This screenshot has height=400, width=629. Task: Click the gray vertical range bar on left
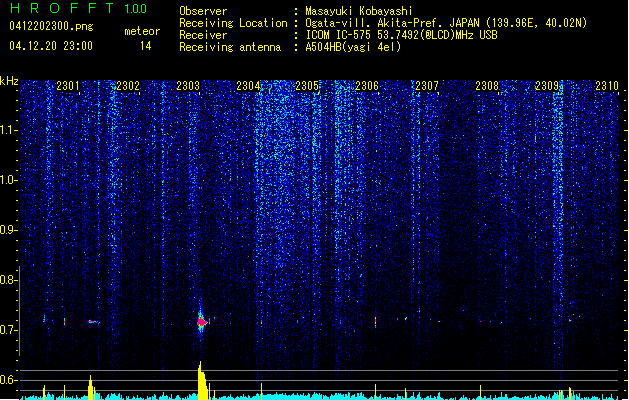(20, 310)
